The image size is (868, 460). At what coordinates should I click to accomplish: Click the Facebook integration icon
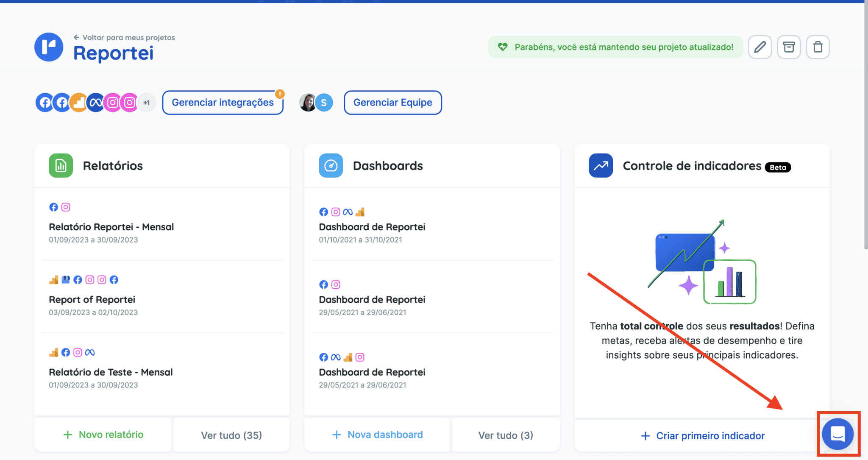(45, 102)
